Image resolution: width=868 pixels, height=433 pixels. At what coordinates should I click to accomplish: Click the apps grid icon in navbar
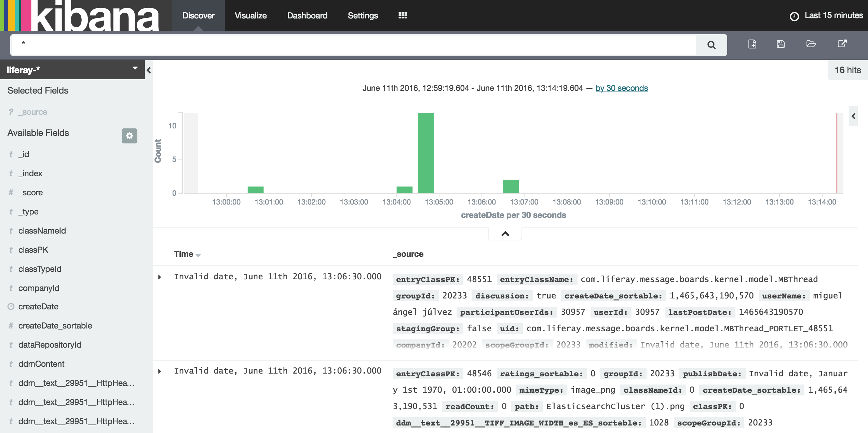coord(403,15)
